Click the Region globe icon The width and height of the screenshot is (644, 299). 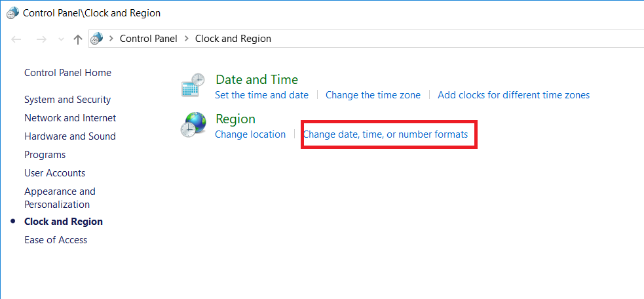193,125
